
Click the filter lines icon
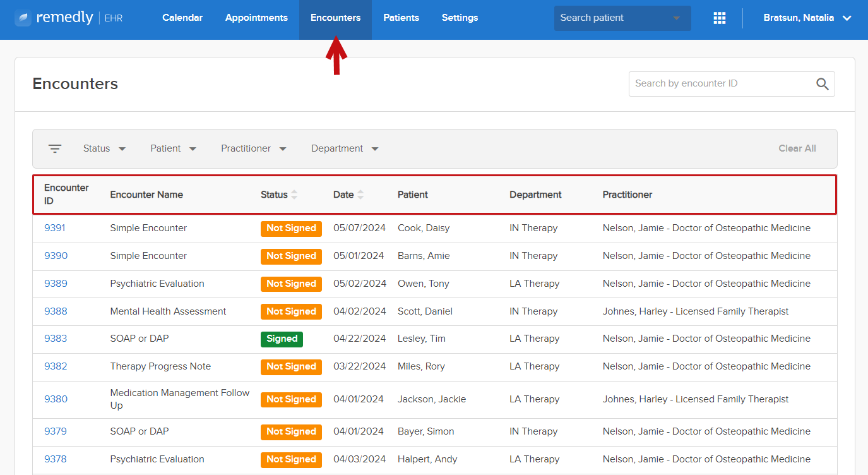click(x=55, y=148)
